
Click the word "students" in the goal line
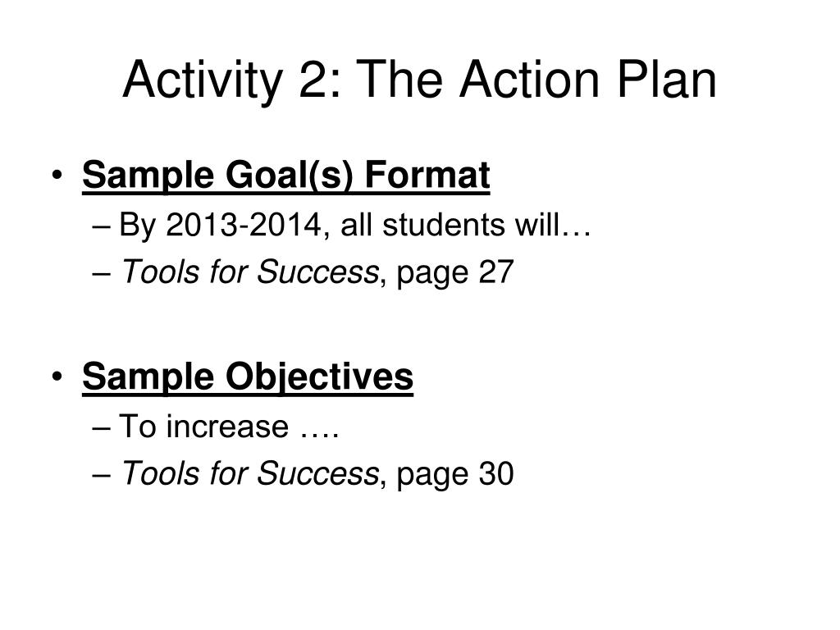(x=444, y=225)
